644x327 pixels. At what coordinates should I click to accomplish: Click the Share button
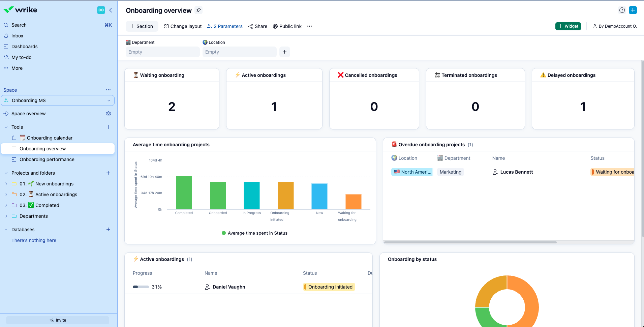pyautogui.click(x=257, y=26)
